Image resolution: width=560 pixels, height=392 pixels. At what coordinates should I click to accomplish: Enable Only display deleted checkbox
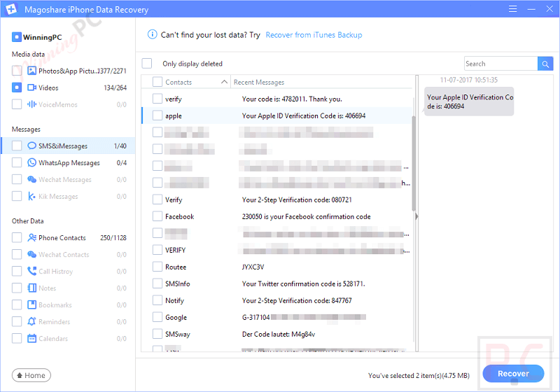point(147,64)
